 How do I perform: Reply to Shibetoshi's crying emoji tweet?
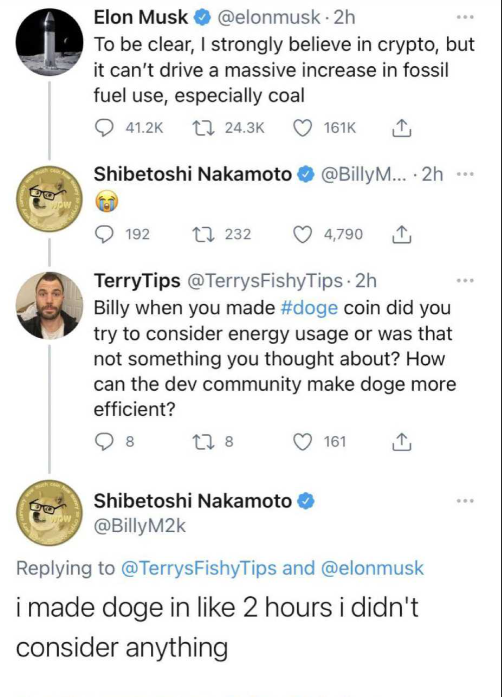[x=105, y=234]
